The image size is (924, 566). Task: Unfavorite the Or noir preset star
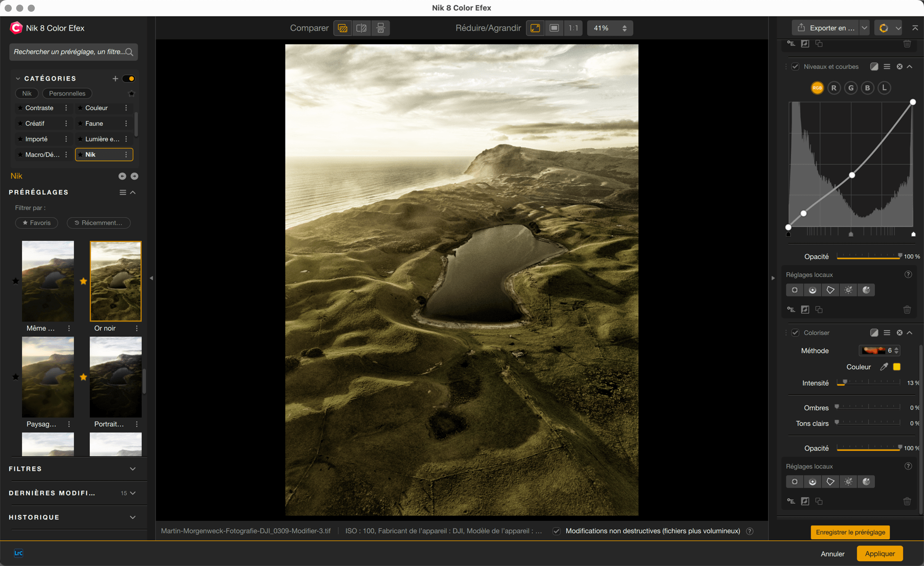(x=83, y=281)
